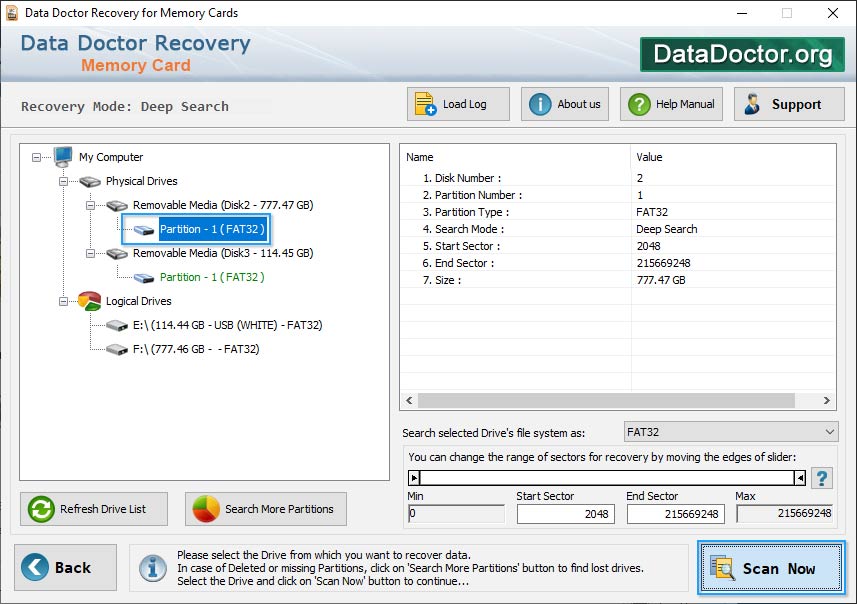The height and width of the screenshot is (604, 857).
Task: Click the 'Deep Search' value cell
Action: click(667, 229)
